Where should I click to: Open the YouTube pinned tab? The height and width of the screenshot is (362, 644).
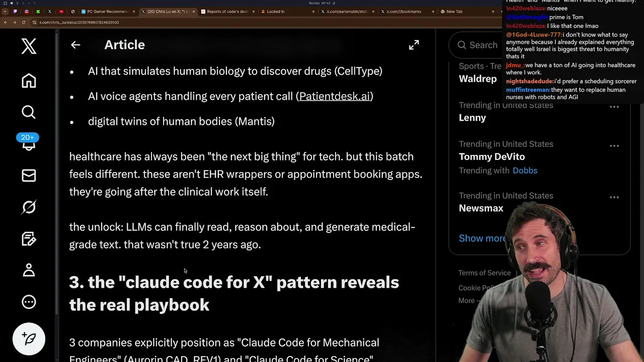(61, 12)
